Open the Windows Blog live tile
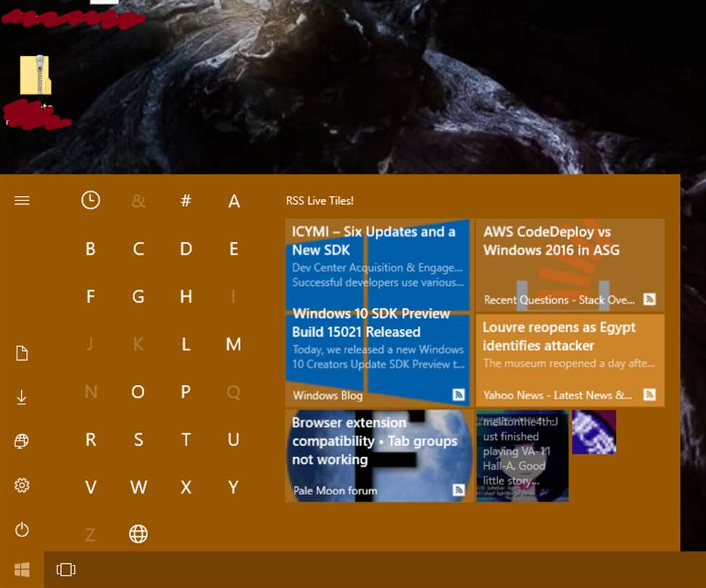The height and width of the screenshot is (588, 706). 378,313
